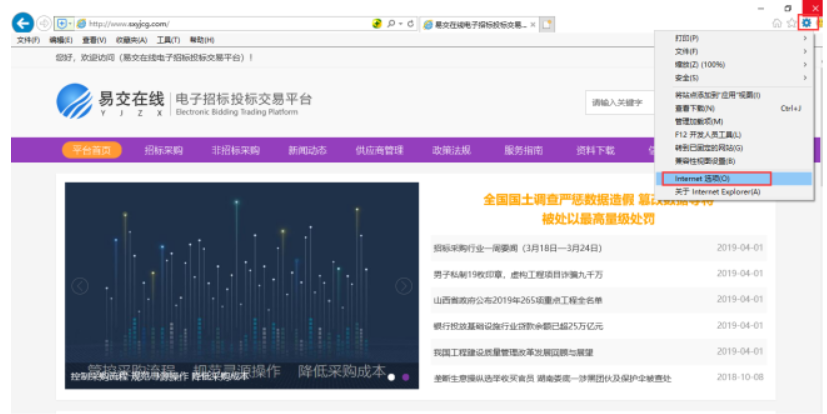Open the 文件(F) menu in menu bar
The width and height of the screenshot is (827, 414).
(x=28, y=40)
